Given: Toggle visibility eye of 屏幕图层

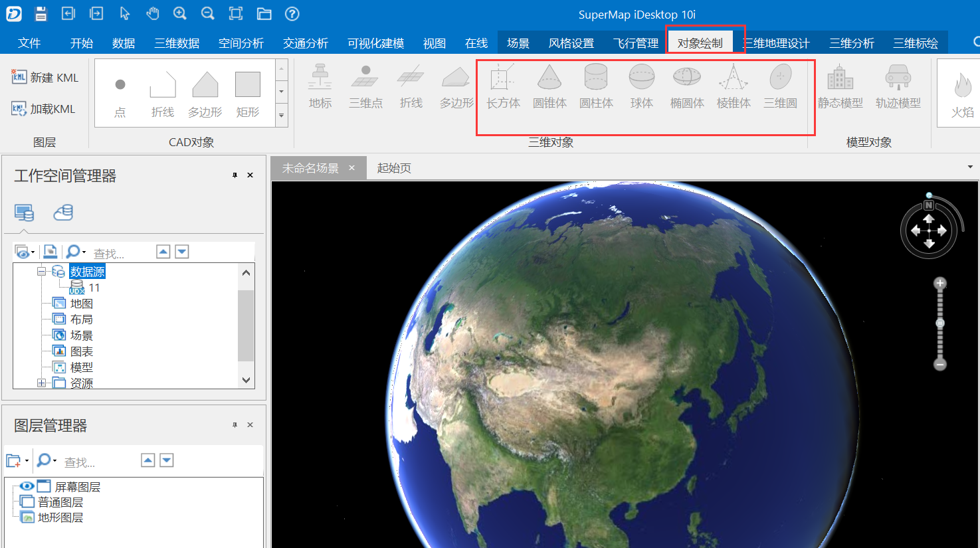Looking at the screenshot, I should [27, 486].
